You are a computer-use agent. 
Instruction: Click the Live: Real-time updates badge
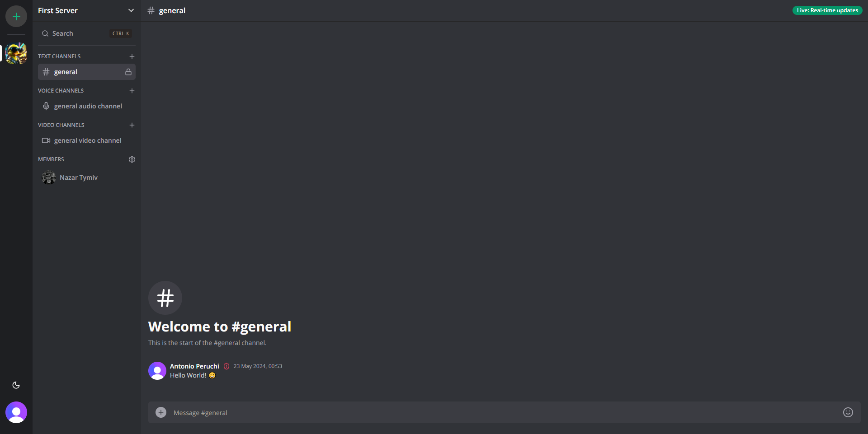click(x=827, y=10)
